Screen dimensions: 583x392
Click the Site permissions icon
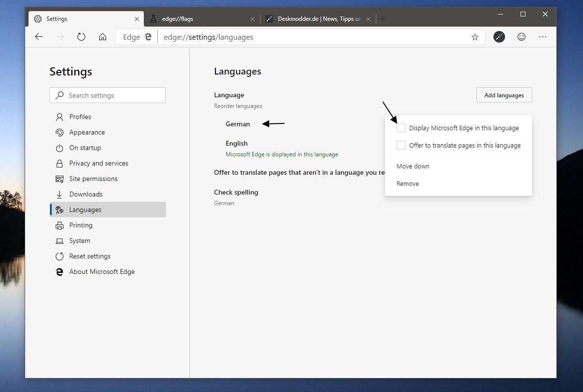[x=60, y=179]
